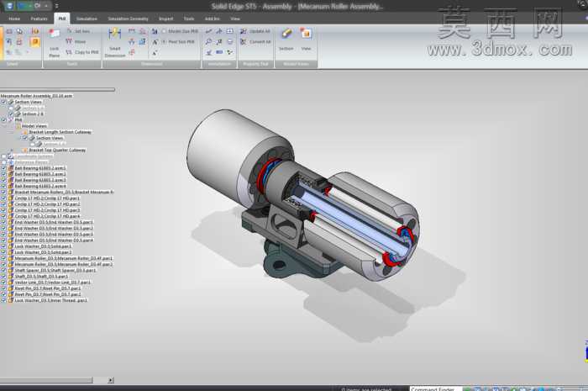The height and width of the screenshot is (391, 588).
Task: Select Rivet Pin_D3-7.par:1 in tree
Action: pos(48,288)
